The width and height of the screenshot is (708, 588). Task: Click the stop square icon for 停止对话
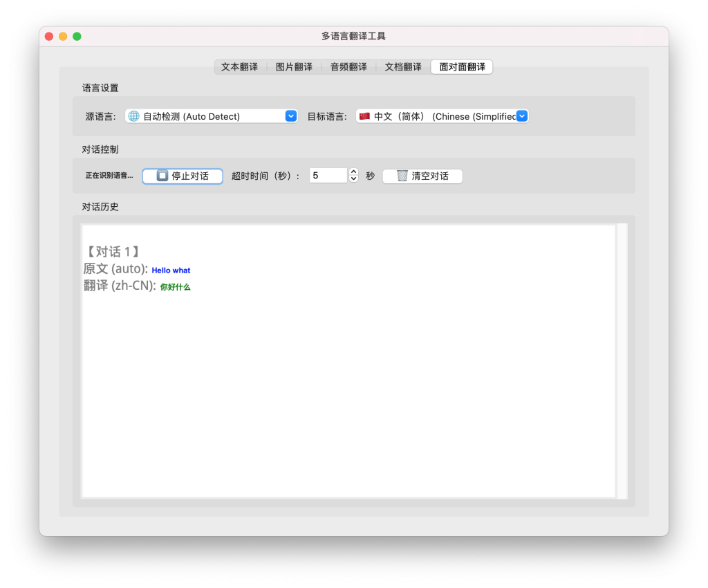162,176
